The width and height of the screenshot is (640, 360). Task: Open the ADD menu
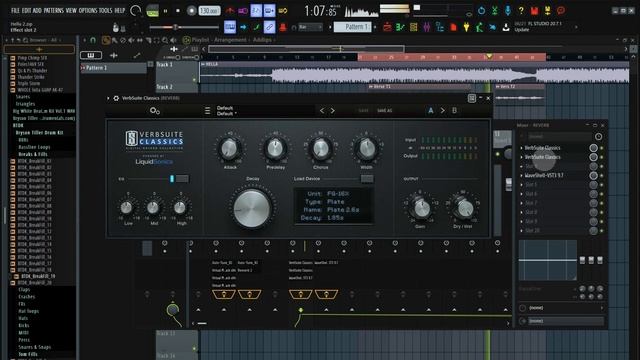point(37,10)
